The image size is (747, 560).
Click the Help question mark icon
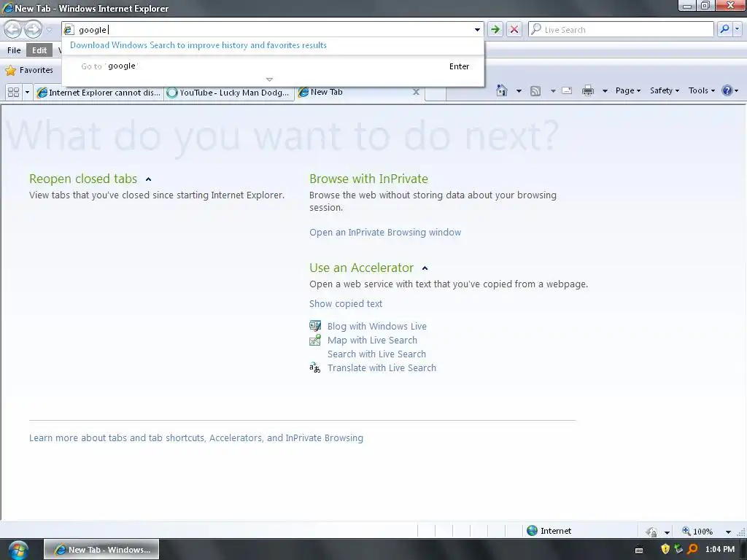click(x=727, y=90)
